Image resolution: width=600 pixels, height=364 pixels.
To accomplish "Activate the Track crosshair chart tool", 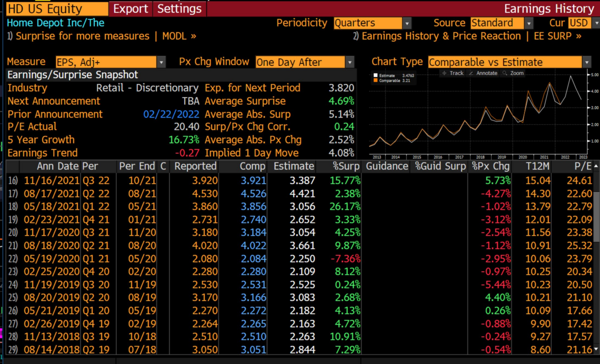I will click(x=452, y=73).
